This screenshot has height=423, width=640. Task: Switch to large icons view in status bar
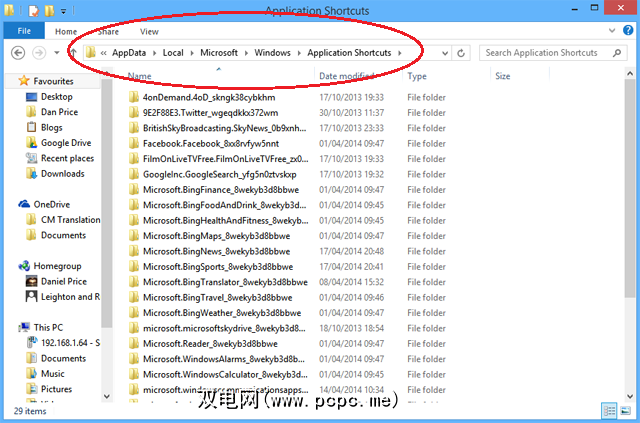click(625, 411)
